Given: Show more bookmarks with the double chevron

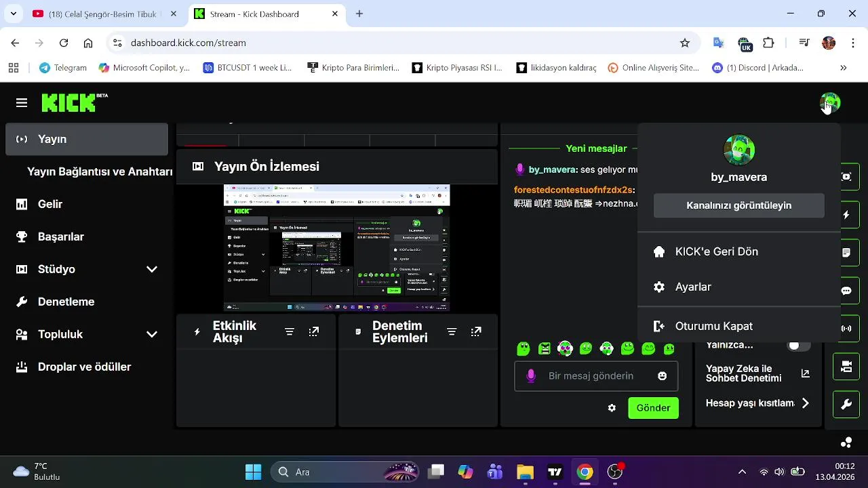Looking at the screenshot, I should point(844,68).
